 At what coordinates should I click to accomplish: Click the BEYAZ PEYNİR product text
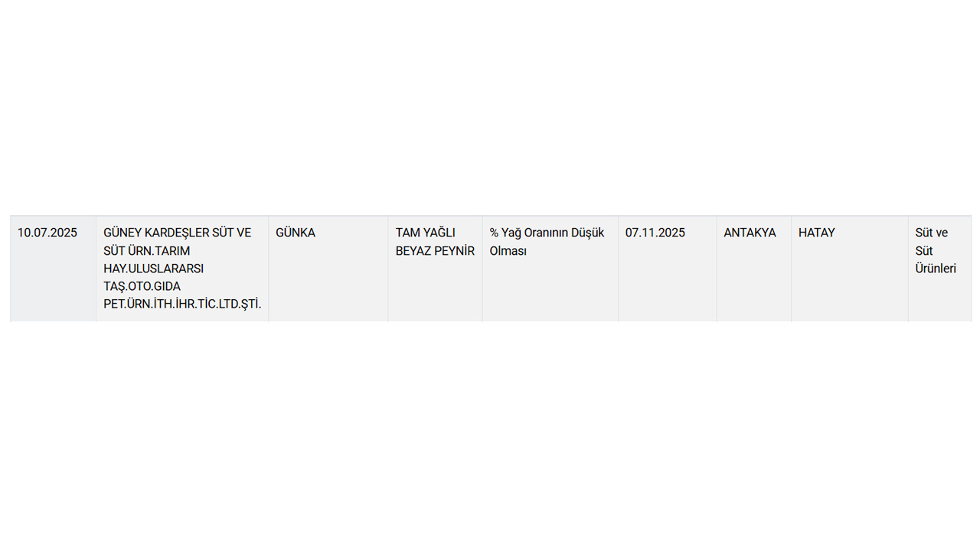point(435,251)
